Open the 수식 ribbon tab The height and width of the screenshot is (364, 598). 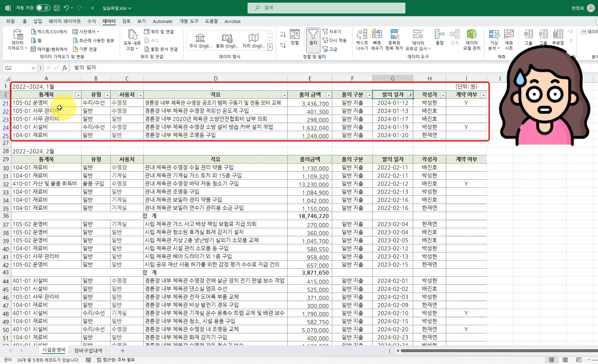tap(92, 21)
